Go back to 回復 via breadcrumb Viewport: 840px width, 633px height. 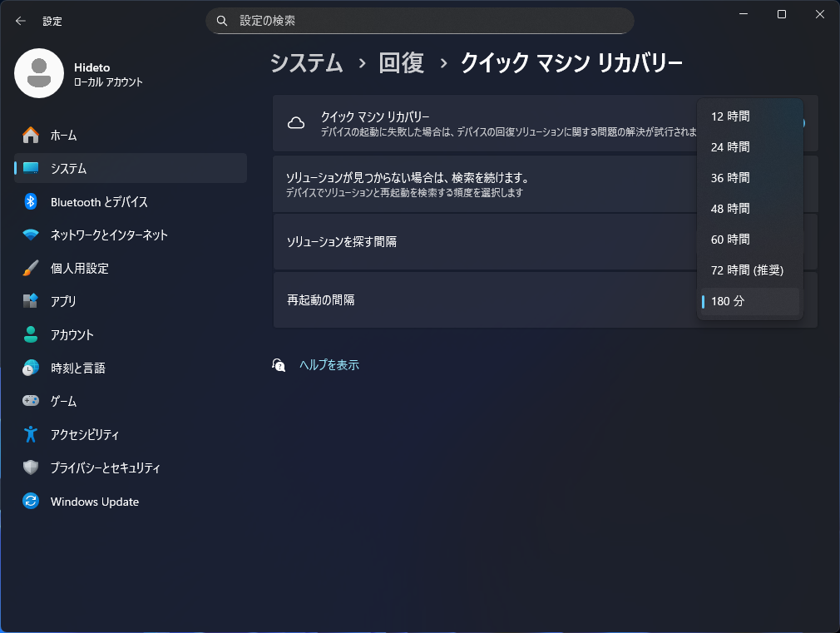click(x=402, y=62)
